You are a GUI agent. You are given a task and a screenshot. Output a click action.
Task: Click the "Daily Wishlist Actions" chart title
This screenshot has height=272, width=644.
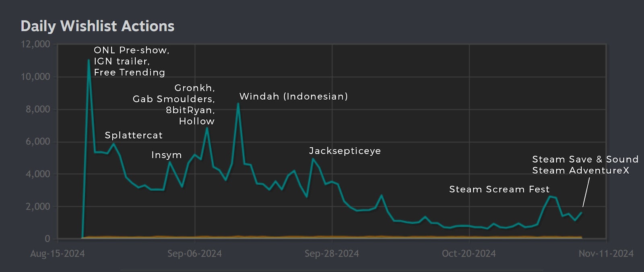click(97, 26)
